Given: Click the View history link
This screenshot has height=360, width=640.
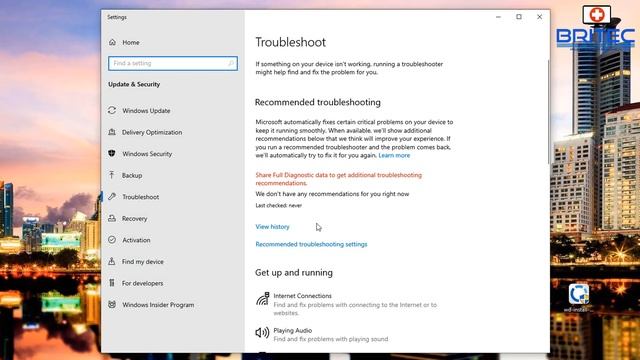Looking at the screenshot, I should pyautogui.click(x=272, y=227).
